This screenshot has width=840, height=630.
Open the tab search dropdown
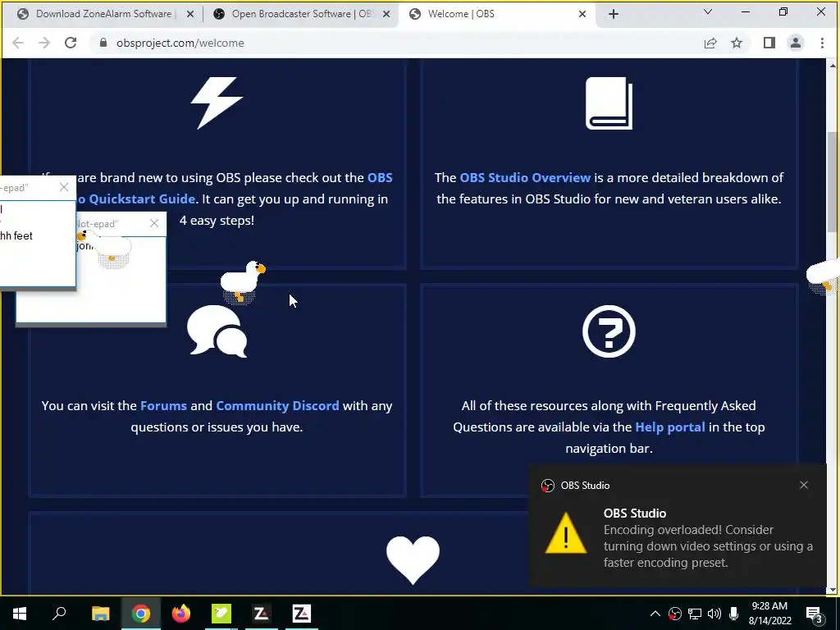[x=708, y=11]
